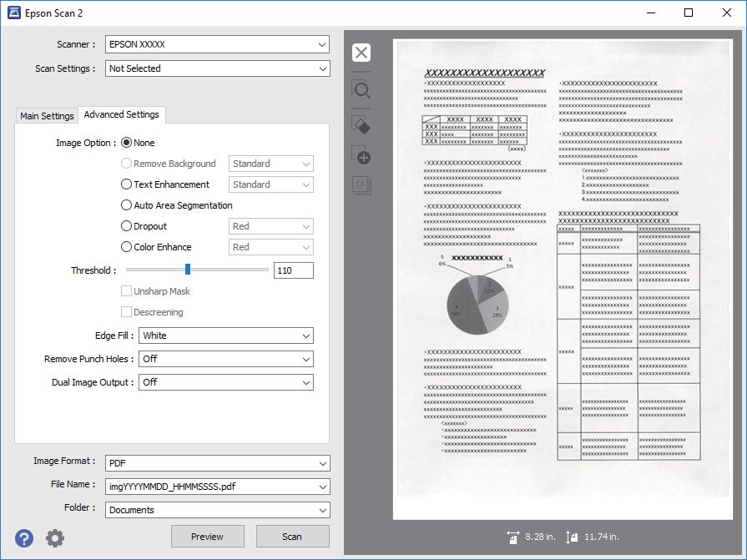Open the File Name dropdown

(x=217, y=487)
